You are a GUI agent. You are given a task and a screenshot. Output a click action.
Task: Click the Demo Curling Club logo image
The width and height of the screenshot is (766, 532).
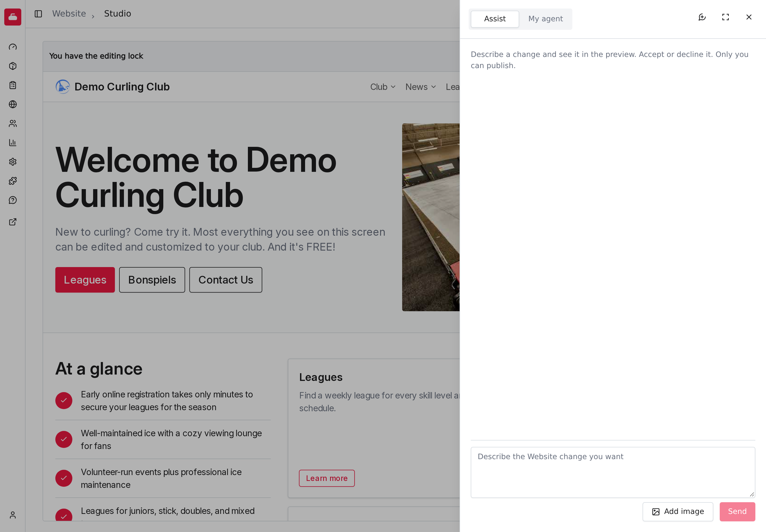[x=63, y=87]
